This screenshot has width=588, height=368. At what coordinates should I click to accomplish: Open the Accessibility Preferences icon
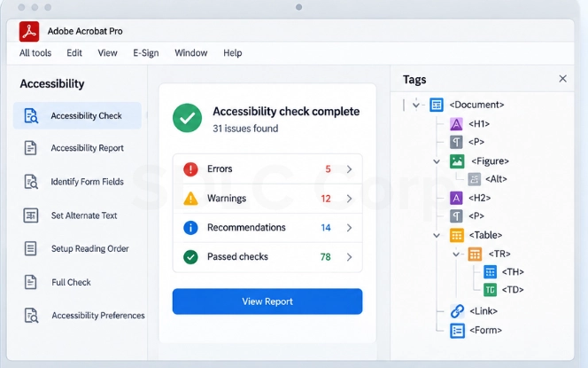click(31, 316)
